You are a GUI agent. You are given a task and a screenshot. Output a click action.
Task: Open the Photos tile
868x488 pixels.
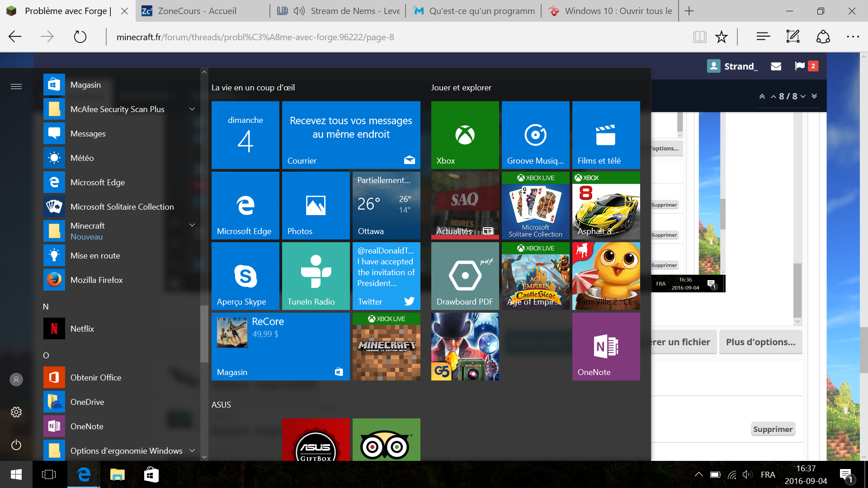pos(316,205)
